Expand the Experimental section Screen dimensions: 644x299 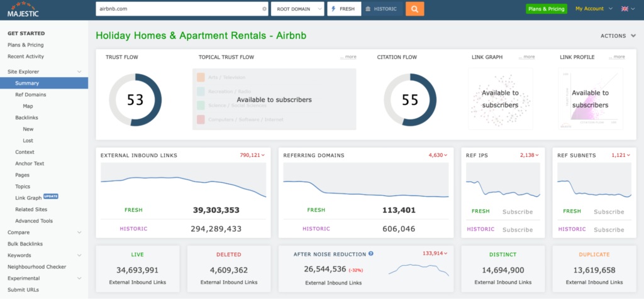(79, 278)
